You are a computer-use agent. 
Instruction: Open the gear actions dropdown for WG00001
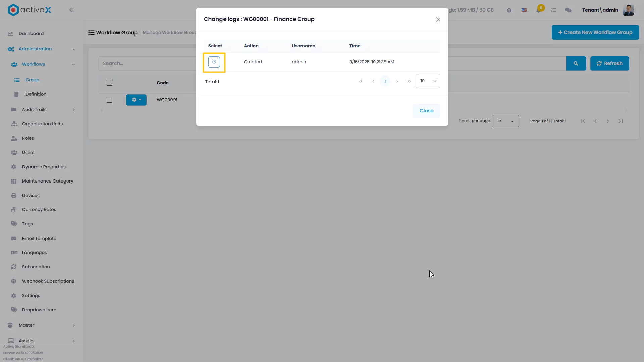click(136, 100)
